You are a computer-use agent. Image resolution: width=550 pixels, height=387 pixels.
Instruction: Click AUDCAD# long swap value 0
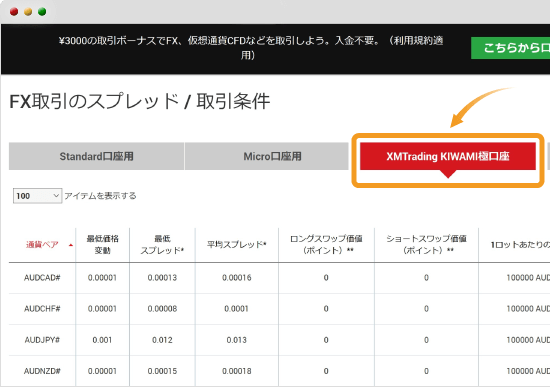point(326,278)
